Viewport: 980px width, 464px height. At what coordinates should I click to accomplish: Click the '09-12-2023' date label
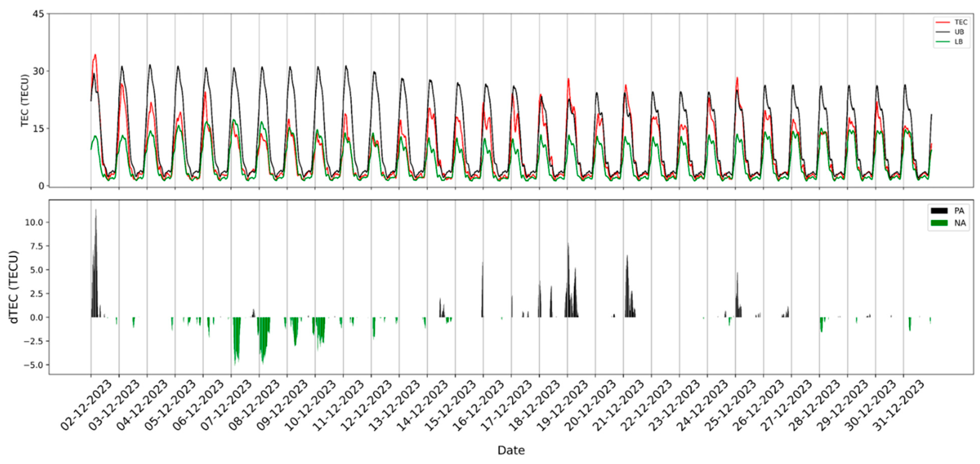point(283,406)
